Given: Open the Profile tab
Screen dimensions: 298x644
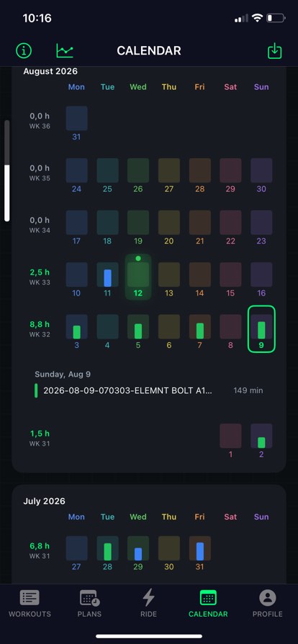Looking at the screenshot, I should (268, 604).
